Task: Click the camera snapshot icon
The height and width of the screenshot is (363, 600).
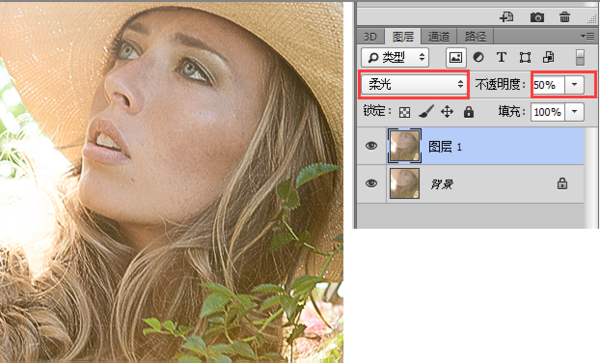Action: point(537,17)
